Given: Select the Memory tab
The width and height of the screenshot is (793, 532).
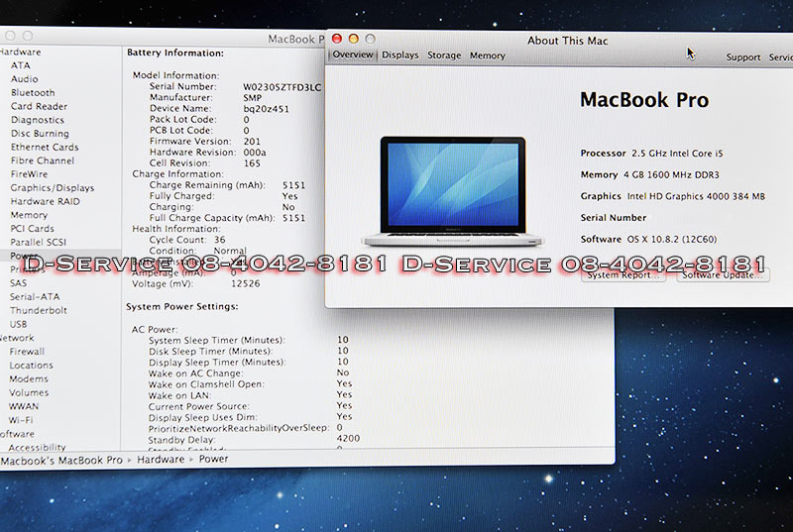Looking at the screenshot, I should [487, 55].
